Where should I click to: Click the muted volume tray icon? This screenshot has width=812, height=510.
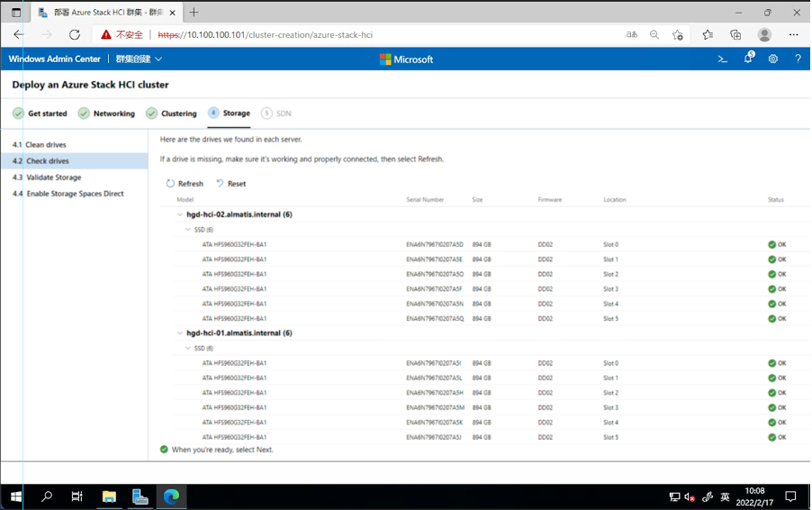(690, 497)
